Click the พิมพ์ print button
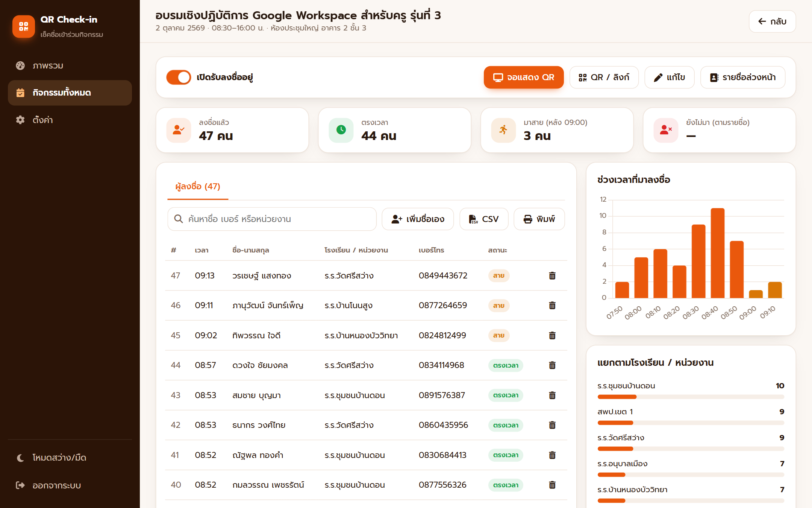Image resolution: width=812 pixels, height=508 pixels. (x=539, y=219)
